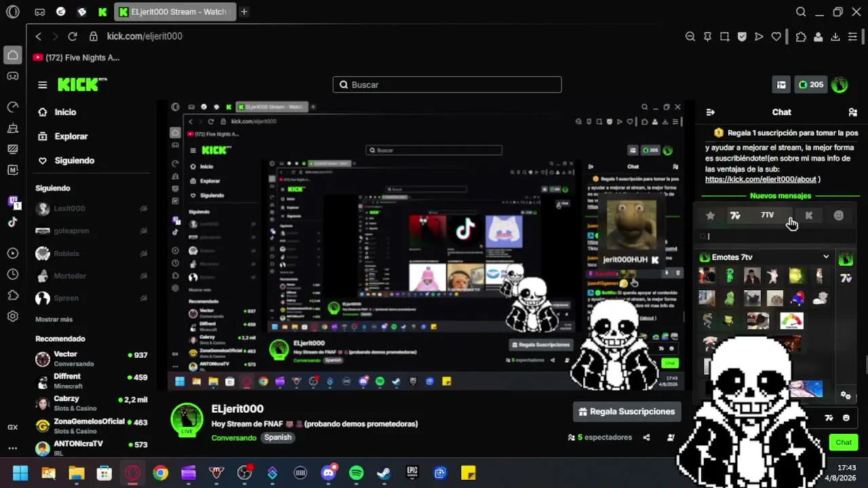Open recommended channel Vector
This screenshot has width=868, height=488.
click(x=92, y=359)
